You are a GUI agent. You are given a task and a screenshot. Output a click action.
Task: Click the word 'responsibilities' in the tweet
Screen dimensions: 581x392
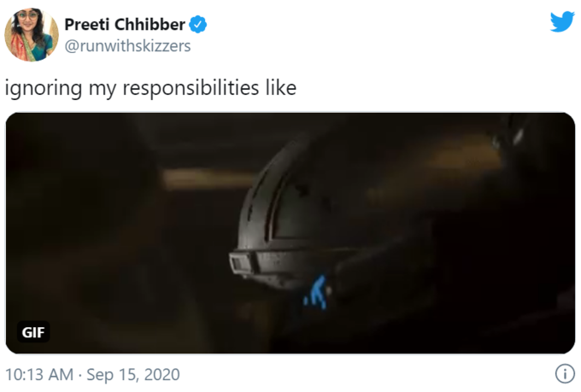(191, 88)
